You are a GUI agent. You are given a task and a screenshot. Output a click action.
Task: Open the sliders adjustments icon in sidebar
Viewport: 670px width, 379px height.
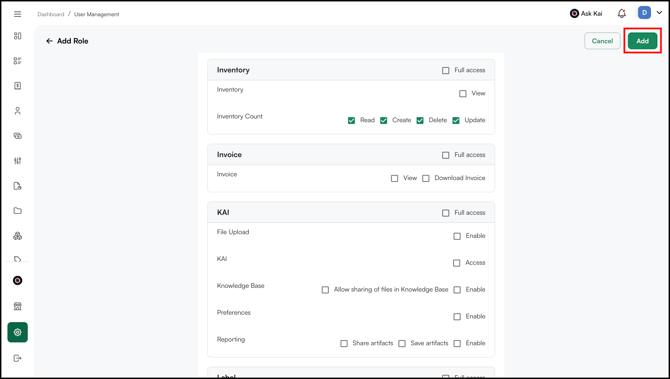(18, 161)
